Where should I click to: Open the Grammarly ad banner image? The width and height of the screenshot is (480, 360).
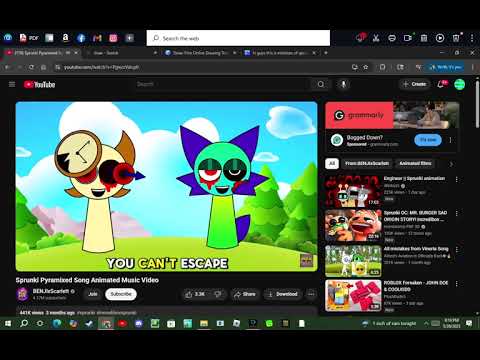point(392,115)
